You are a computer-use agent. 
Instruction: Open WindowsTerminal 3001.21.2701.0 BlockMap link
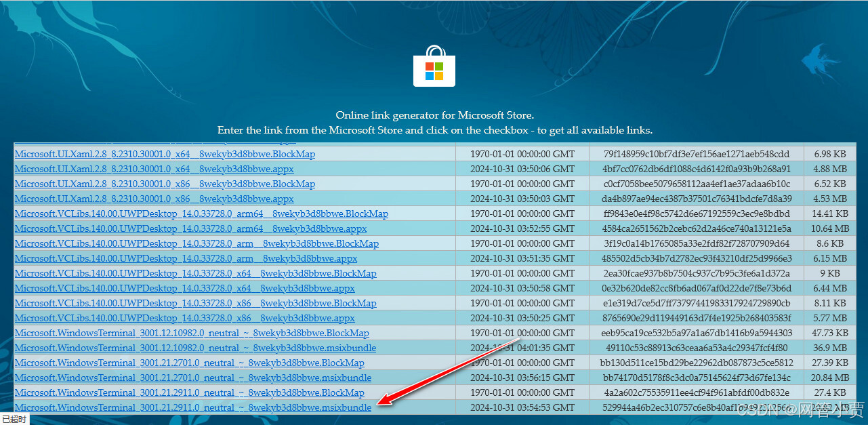pos(189,363)
